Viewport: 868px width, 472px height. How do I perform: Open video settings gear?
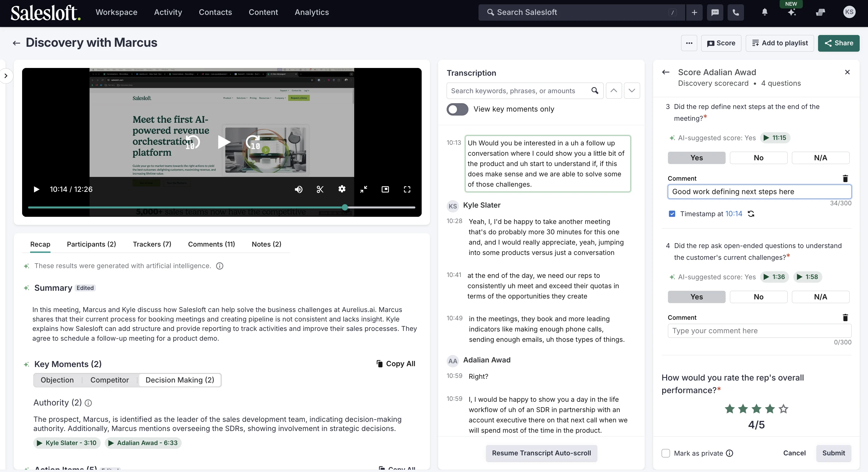tap(342, 189)
